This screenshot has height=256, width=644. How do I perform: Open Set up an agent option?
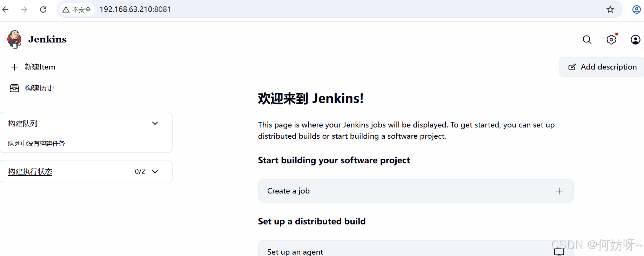[x=416, y=249]
